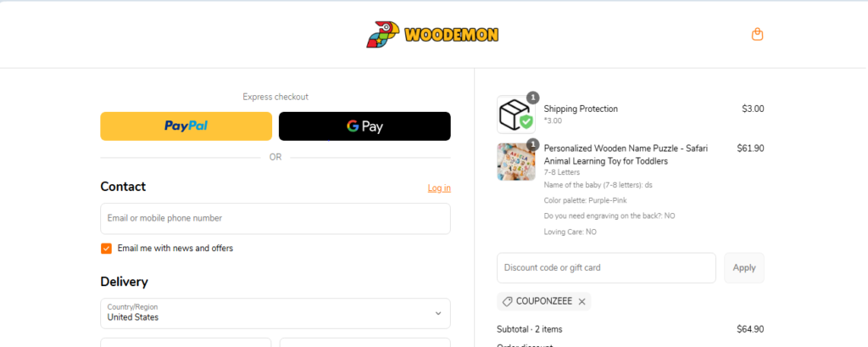Click the quantity badge on Shipping Protection

[x=532, y=98]
